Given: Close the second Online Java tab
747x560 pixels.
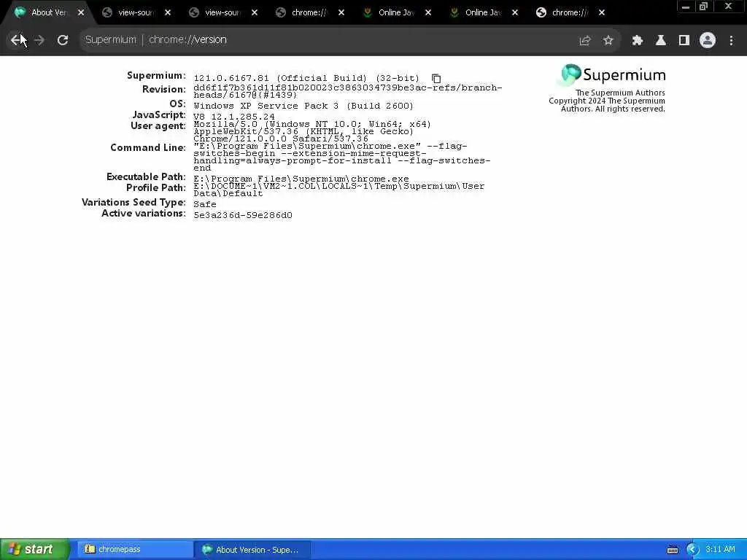Looking at the screenshot, I should pyautogui.click(x=514, y=13).
